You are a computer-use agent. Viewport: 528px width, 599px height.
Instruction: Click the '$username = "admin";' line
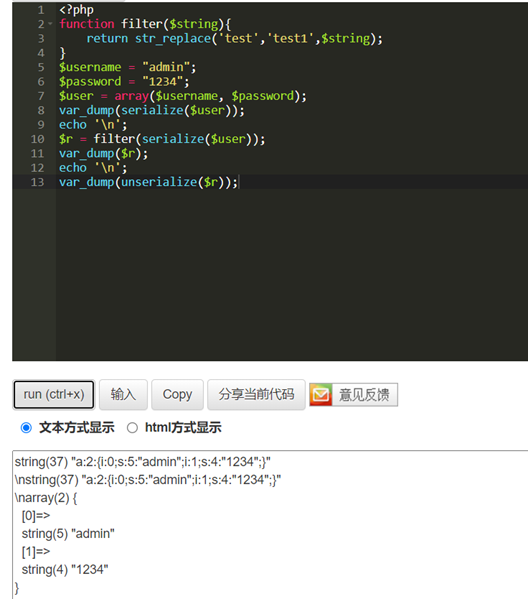click(127, 67)
